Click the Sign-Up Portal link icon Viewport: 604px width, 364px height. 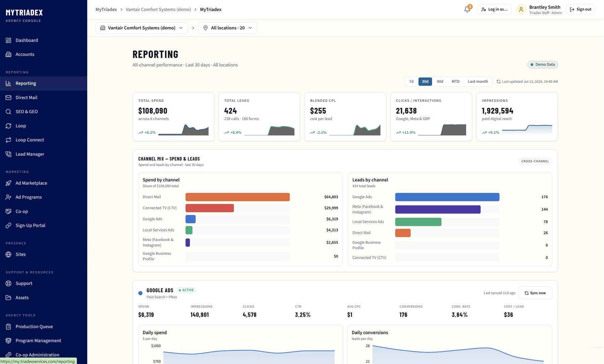click(8, 226)
